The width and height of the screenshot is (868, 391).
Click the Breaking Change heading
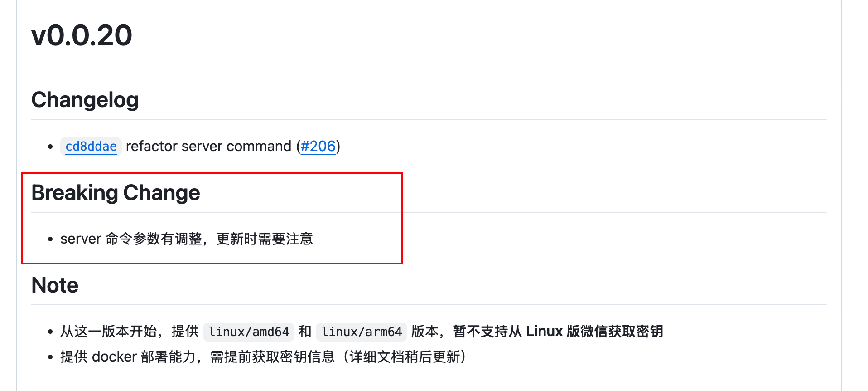(x=116, y=193)
